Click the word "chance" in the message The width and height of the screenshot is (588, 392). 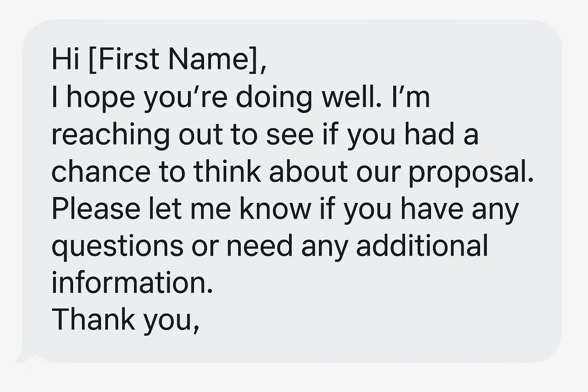point(101,171)
